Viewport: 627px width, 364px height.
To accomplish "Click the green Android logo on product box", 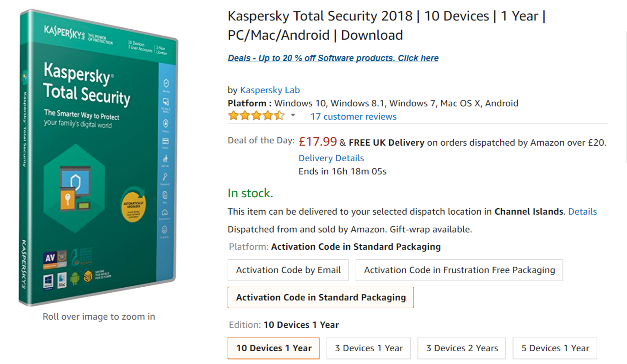I will (75, 278).
